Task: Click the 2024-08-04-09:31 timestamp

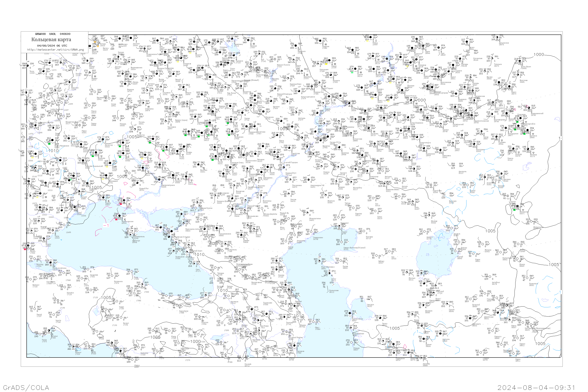Action: click(536, 387)
